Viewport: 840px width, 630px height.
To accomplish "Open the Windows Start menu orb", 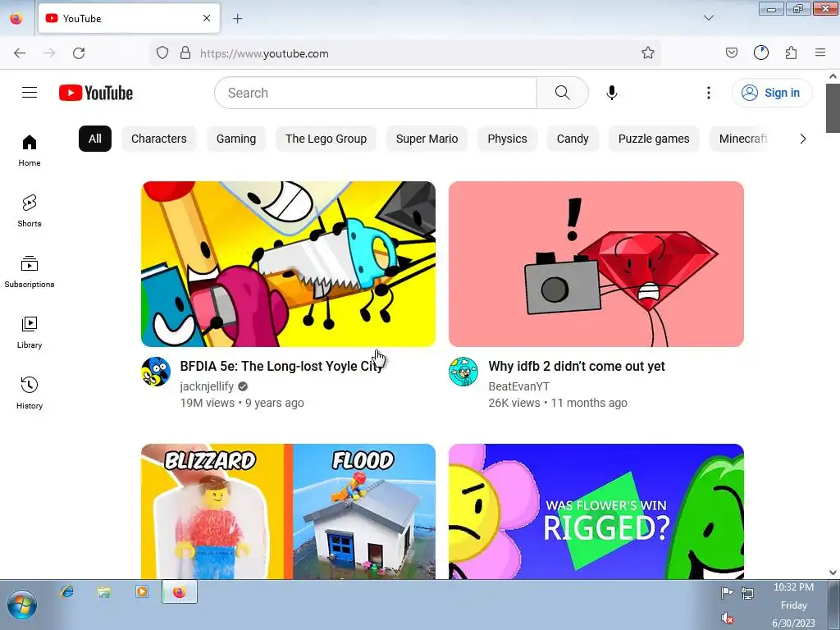I will (22, 605).
